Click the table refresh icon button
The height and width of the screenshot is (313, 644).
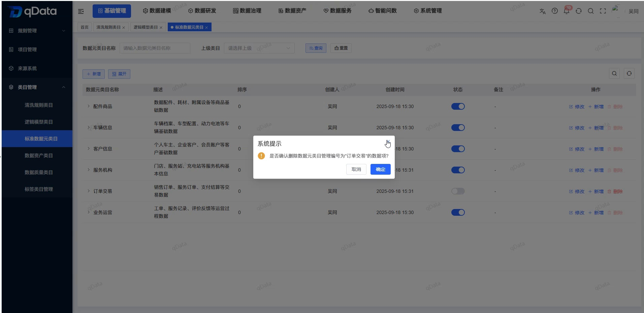629,73
